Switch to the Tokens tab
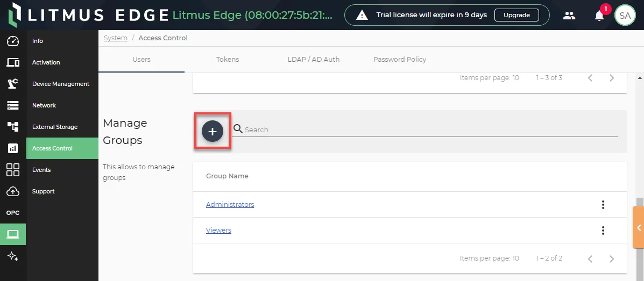The width and height of the screenshot is (644, 281). 228,60
